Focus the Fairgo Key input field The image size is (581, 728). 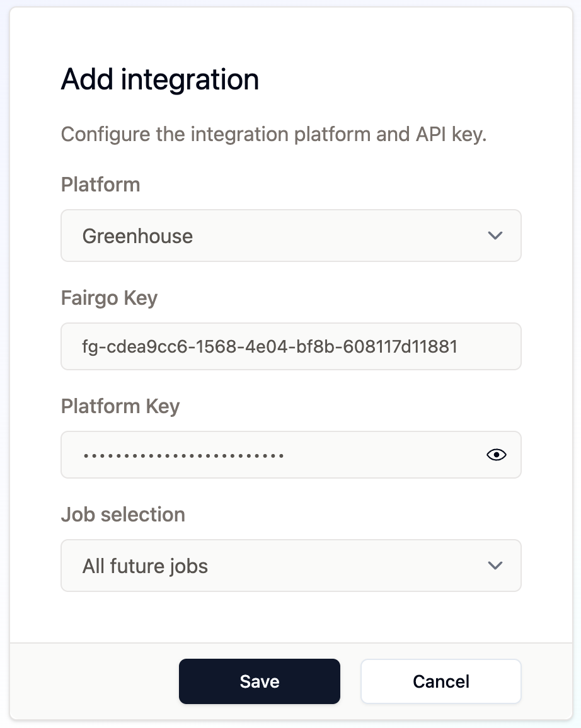(x=290, y=346)
